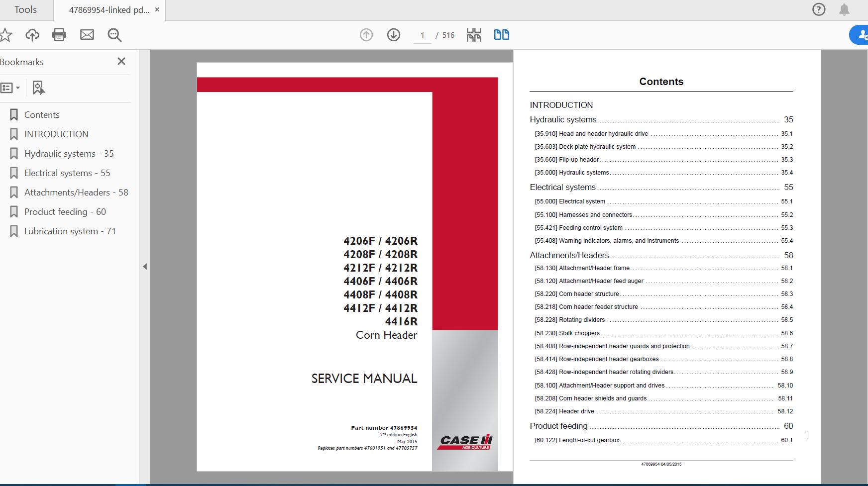Open [55.000] Electrical system entry

click(664, 201)
